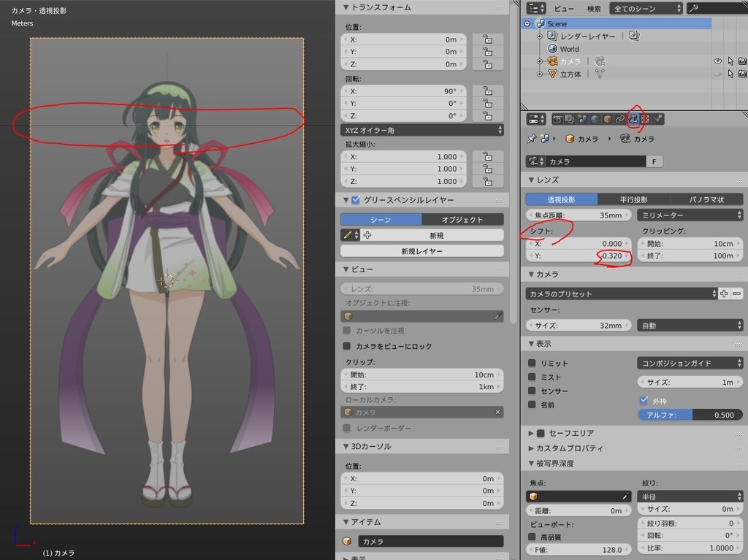Open the カメラのプリセット dropdown
Viewport: 748px width, 560px height.
pyautogui.click(x=622, y=294)
